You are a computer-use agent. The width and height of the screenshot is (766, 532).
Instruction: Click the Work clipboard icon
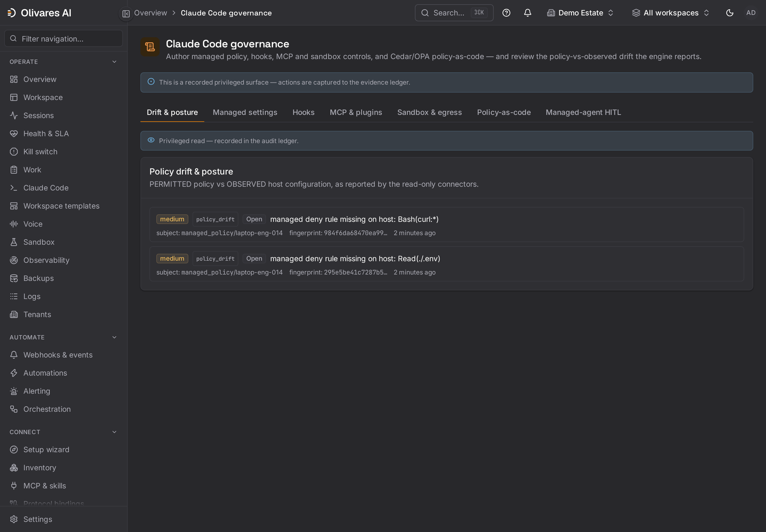pyautogui.click(x=14, y=170)
